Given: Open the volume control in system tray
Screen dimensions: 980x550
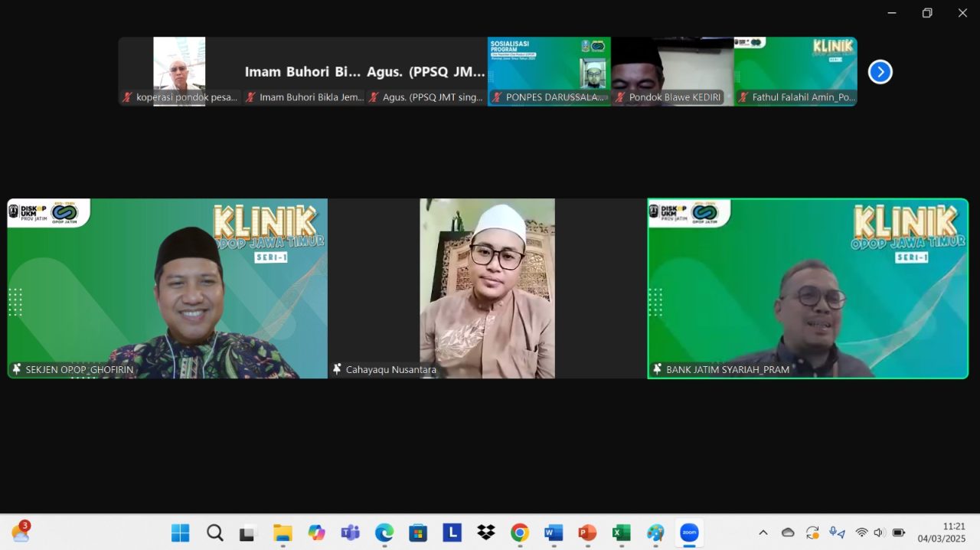Looking at the screenshot, I should [x=878, y=532].
